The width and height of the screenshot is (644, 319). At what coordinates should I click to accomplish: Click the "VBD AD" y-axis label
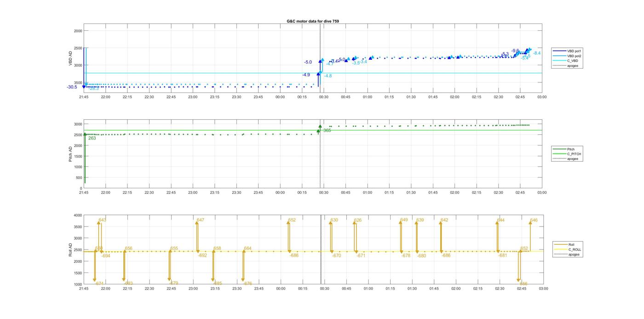[71, 58]
